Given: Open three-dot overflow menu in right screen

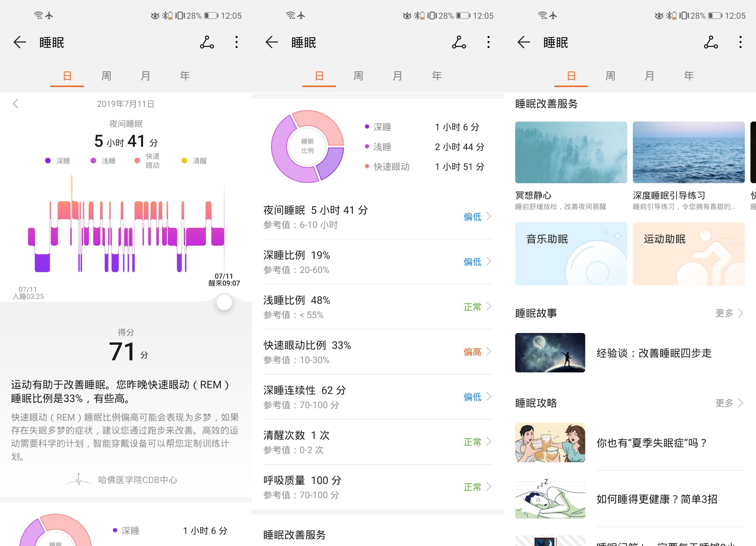Looking at the screenshot, I should coord(740,42).
